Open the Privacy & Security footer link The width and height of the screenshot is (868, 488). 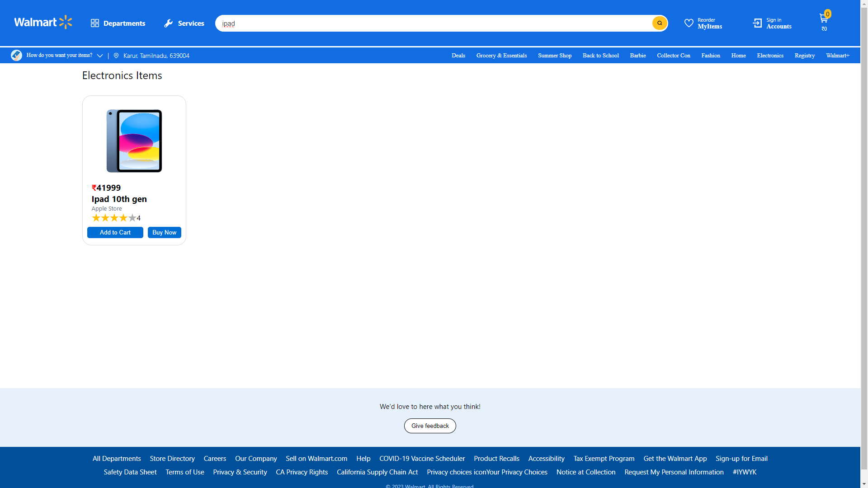pos(240,472)
